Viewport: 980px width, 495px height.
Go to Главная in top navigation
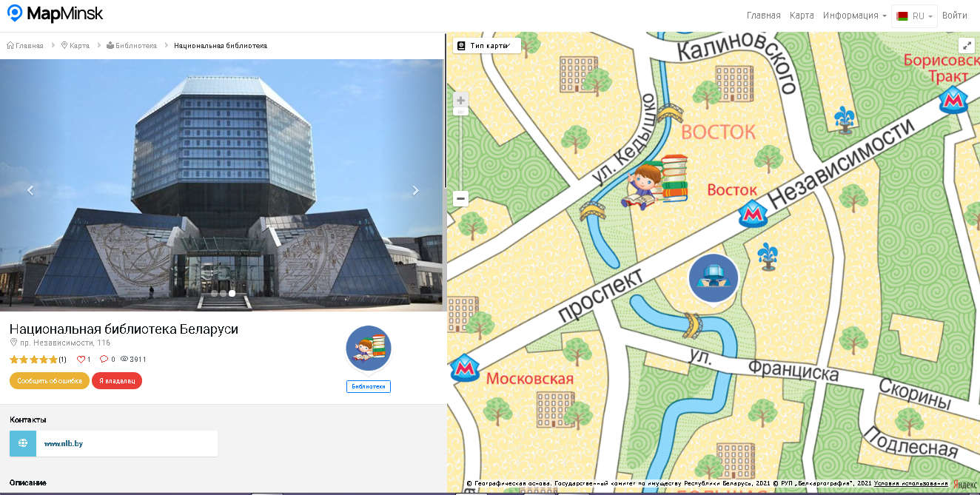click(763, 16)
